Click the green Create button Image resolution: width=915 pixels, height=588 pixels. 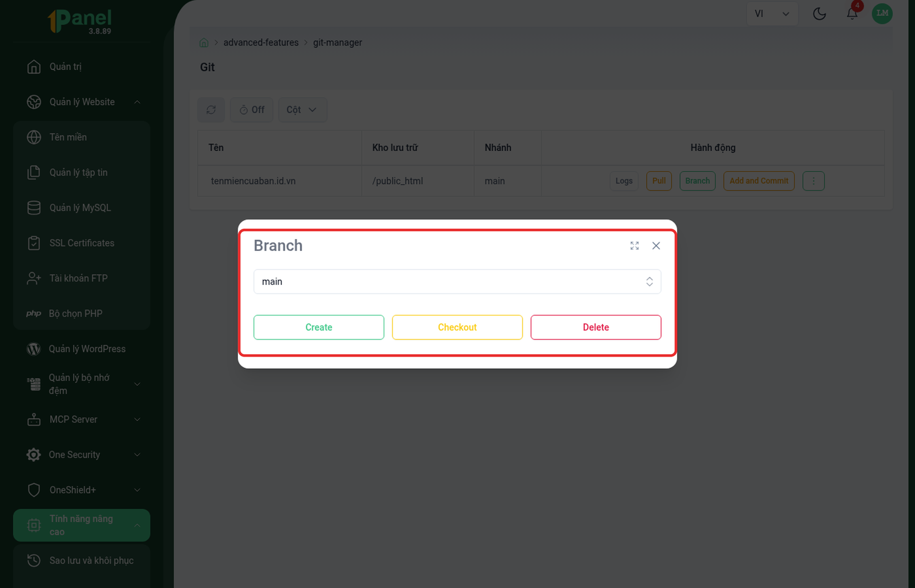(x=319, y=327)
